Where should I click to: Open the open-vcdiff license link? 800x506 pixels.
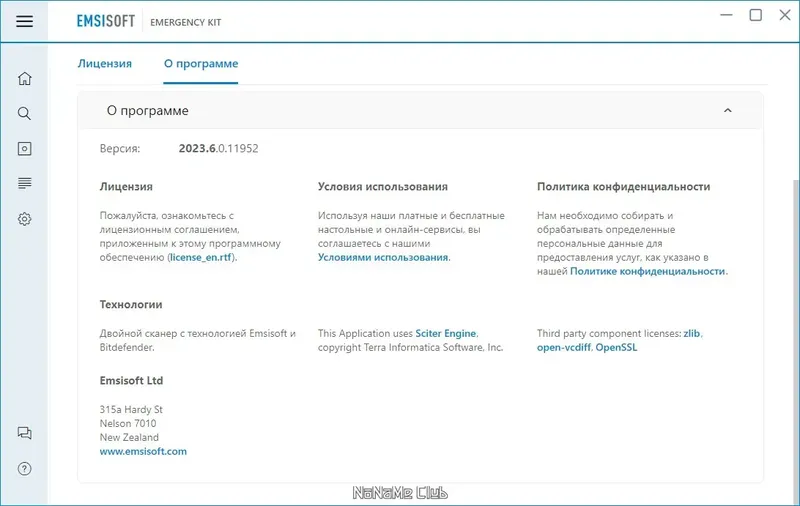564,348
